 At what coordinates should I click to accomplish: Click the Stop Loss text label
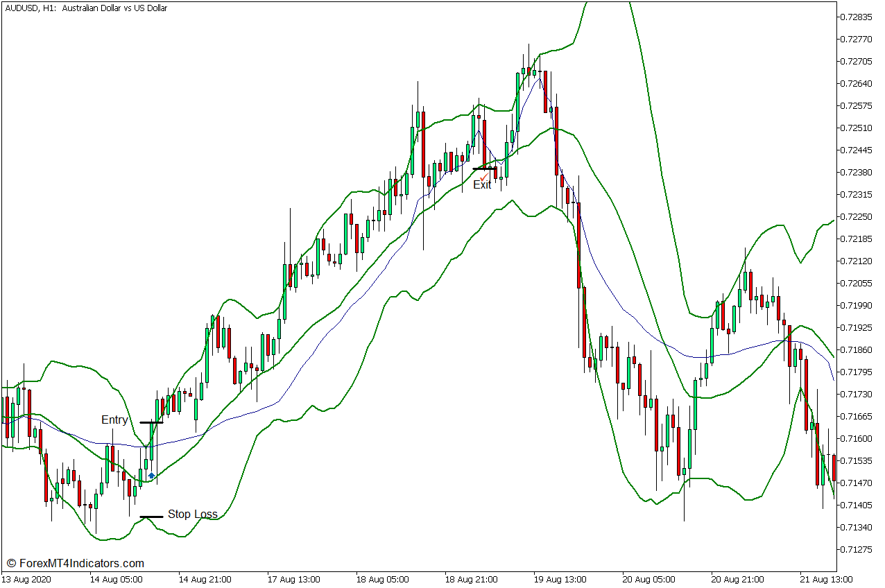[194, 514]
